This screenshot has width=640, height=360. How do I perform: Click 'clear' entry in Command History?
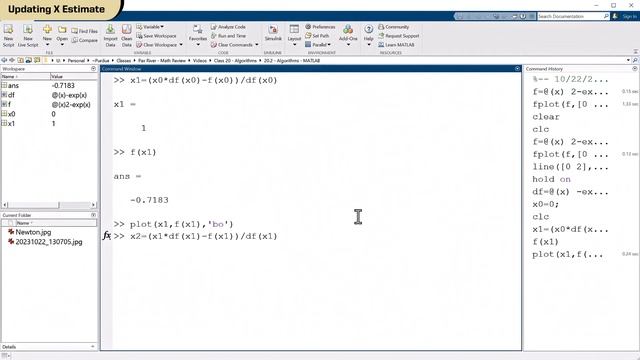546,117
